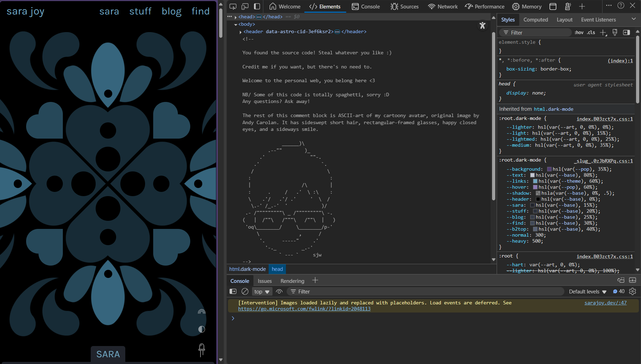
Task: Click the rainbow theme icon on webpage
Action: coord(202,312)
